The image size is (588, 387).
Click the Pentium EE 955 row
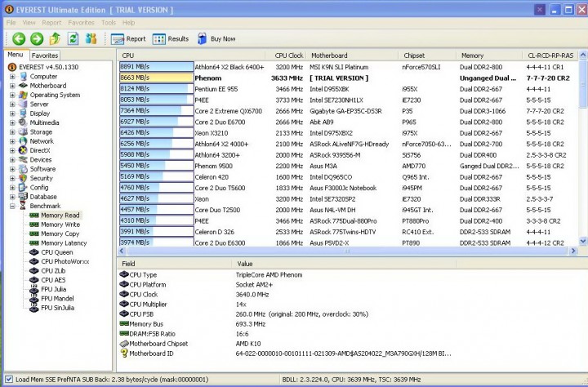(x=349, y=89)
